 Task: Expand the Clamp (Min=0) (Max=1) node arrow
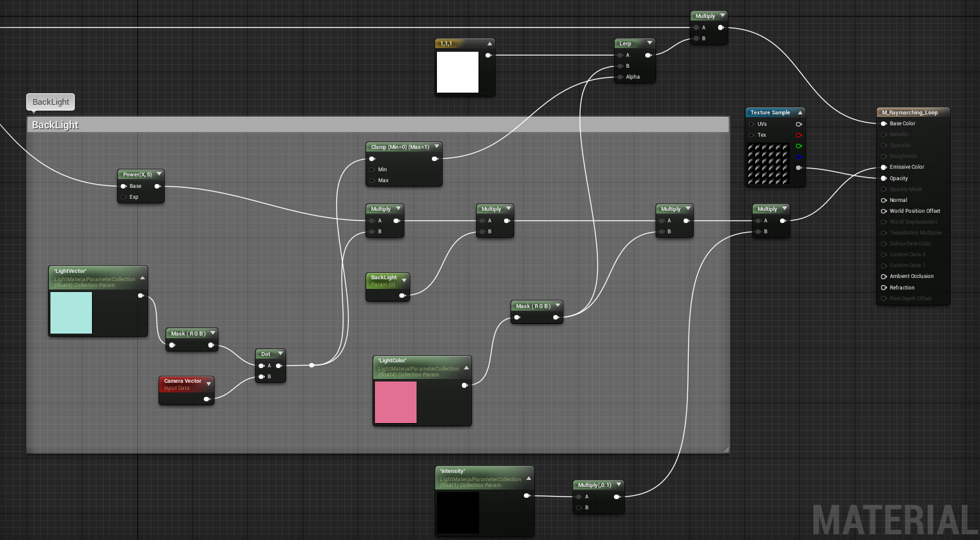(437, 146)
